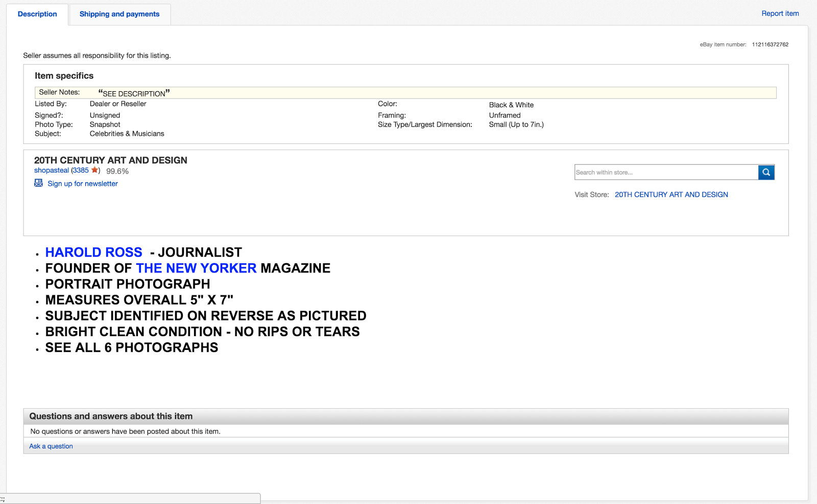
Task: Select the eBay item number 112116372762
Action: (x=770, y=45)
